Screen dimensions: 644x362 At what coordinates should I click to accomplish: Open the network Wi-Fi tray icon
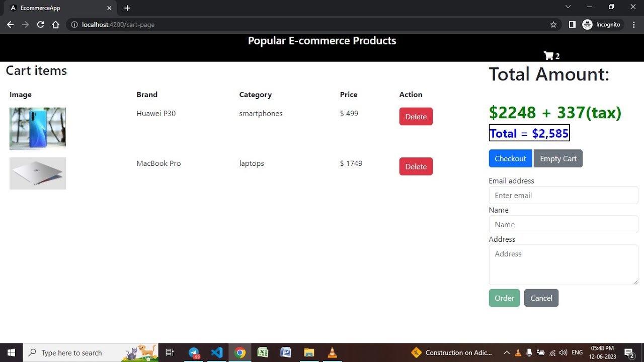552,352
